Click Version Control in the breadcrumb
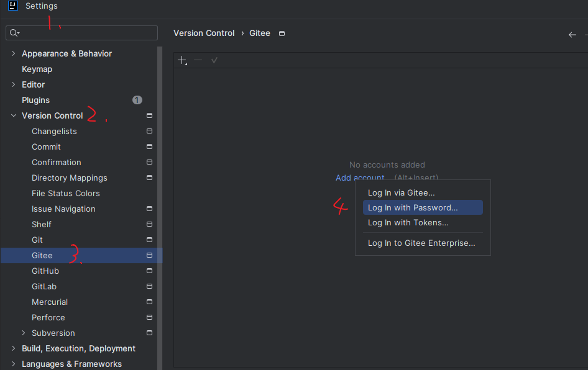The width and height of the screenshot is (588, 370). [204, 34]
